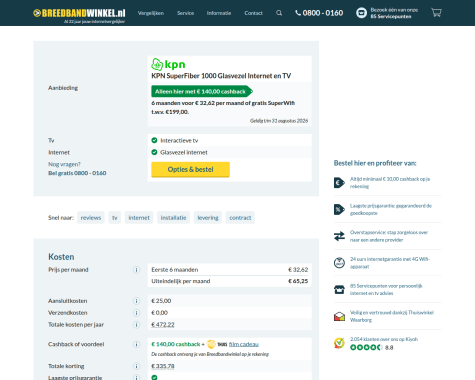This screenshot has height=380, width=475.
Task: Click the Opties & bestel button
Action: (x=190, y=170)
